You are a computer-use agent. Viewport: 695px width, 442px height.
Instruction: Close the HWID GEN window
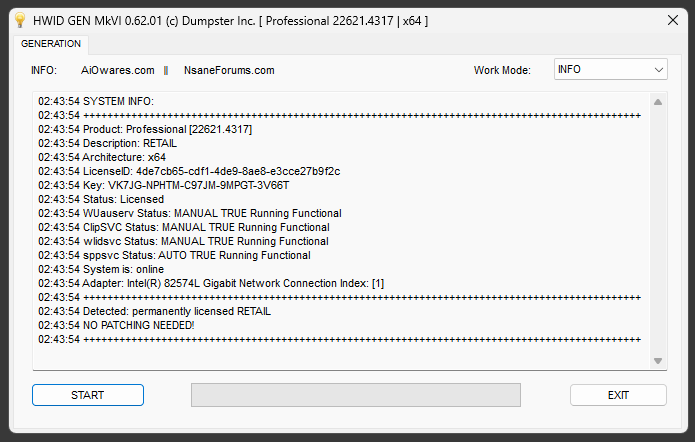point(671,20)
